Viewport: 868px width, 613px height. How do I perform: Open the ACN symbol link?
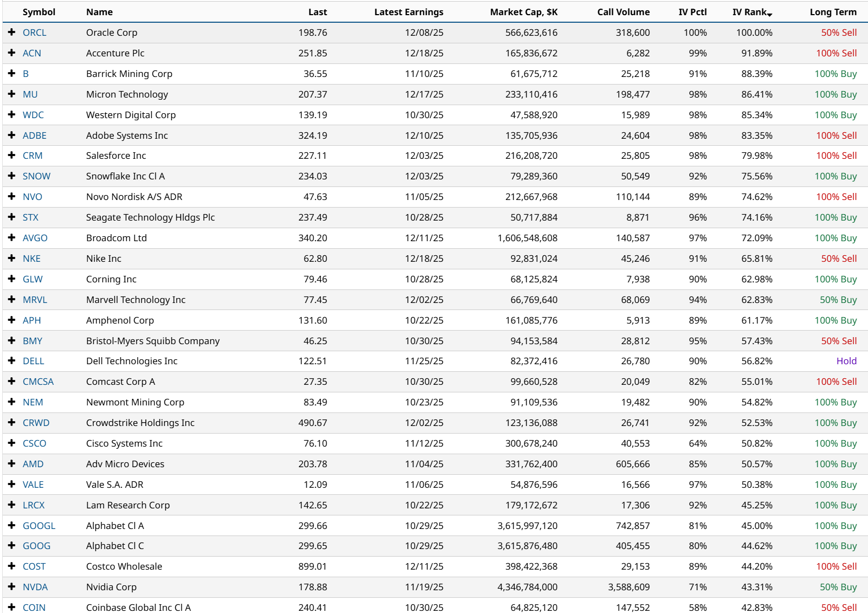click(32, 53)
